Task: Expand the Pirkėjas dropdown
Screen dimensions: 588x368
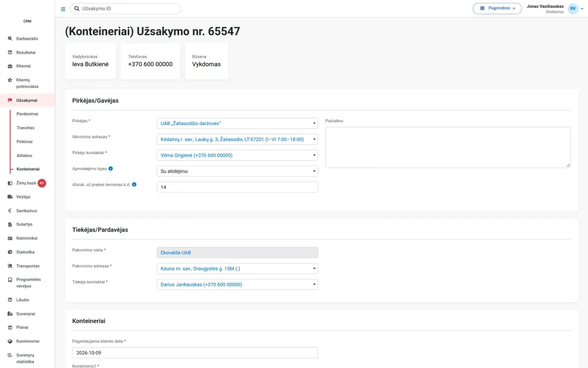Action: click(237, 123)
